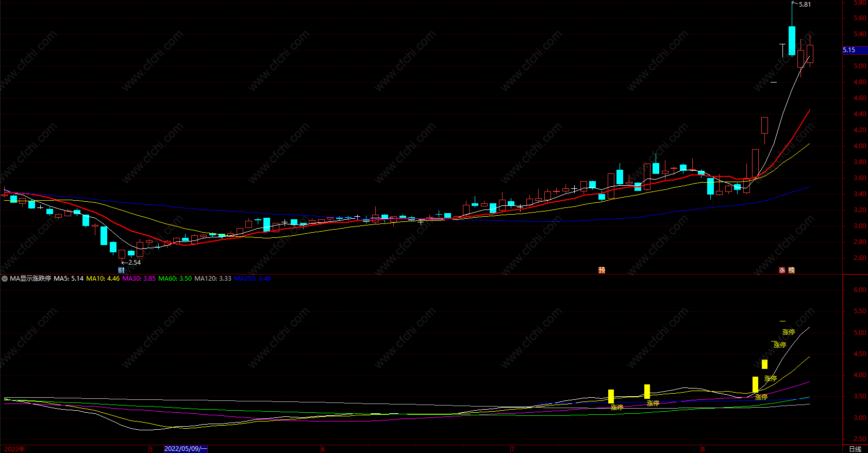Click the 2022/05/09 date marker
The image size is (868, 453).
(186, 449)
